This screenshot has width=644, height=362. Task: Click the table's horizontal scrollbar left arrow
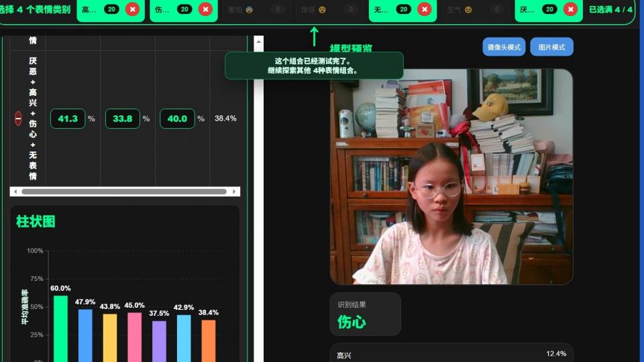click(x=15, y=192)
